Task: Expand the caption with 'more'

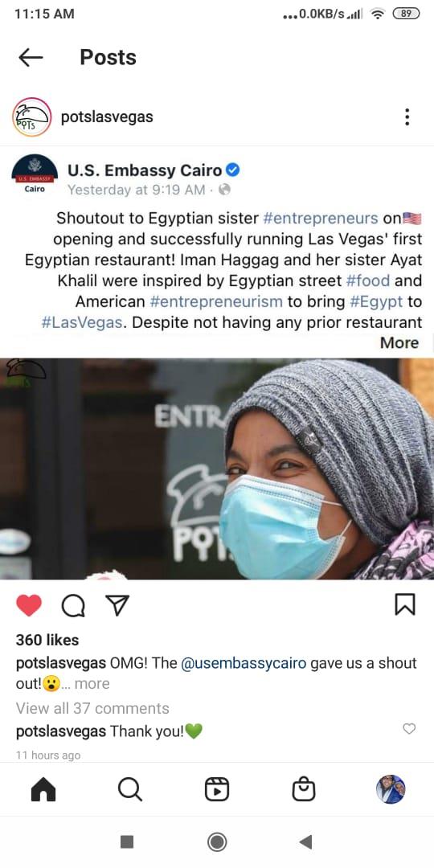Action: (92, 684)
